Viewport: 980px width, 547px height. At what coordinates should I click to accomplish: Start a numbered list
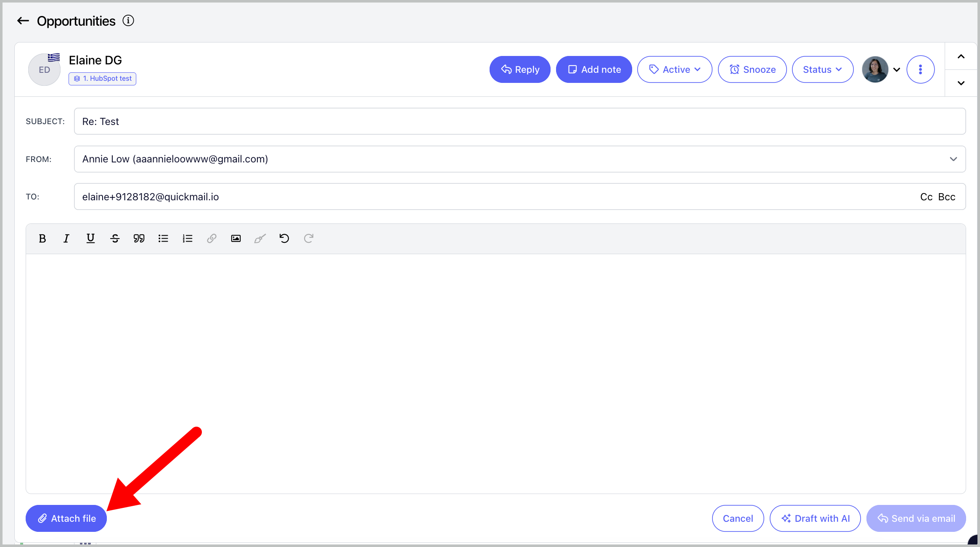187,239
